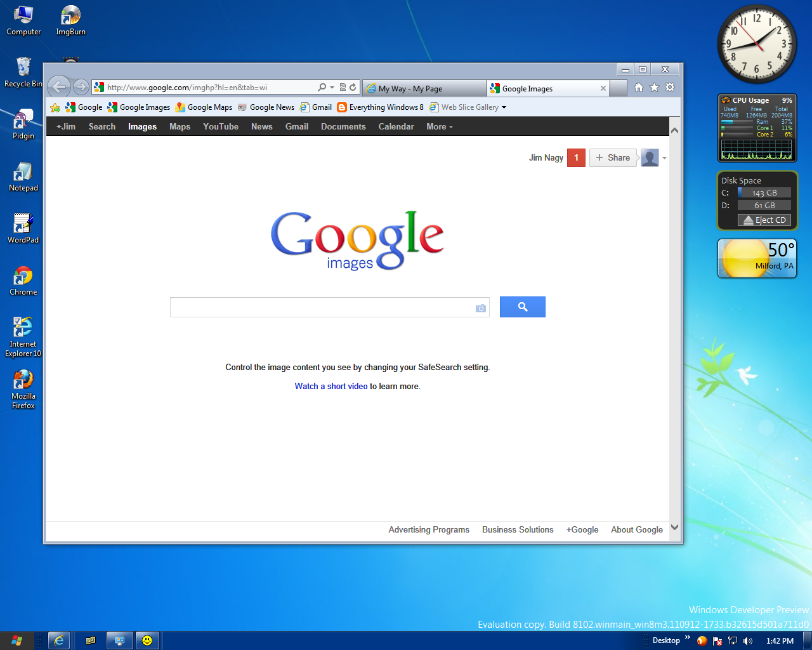Open the +Google footer link
The image size is (812, 650).
582,529
